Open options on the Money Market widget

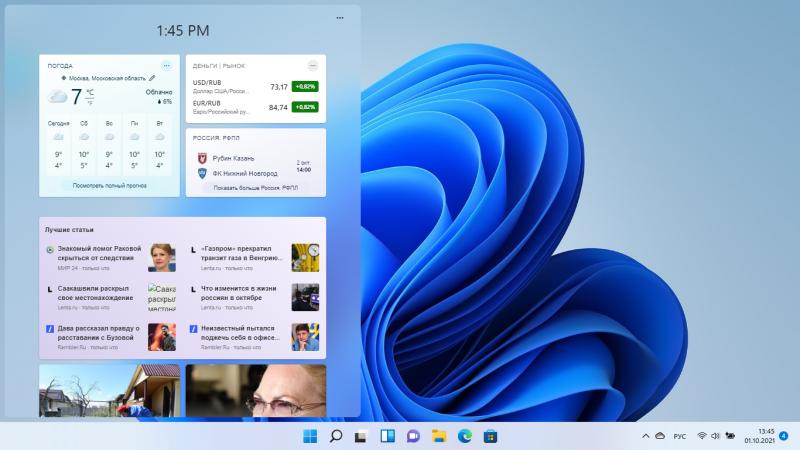[313, 66]
